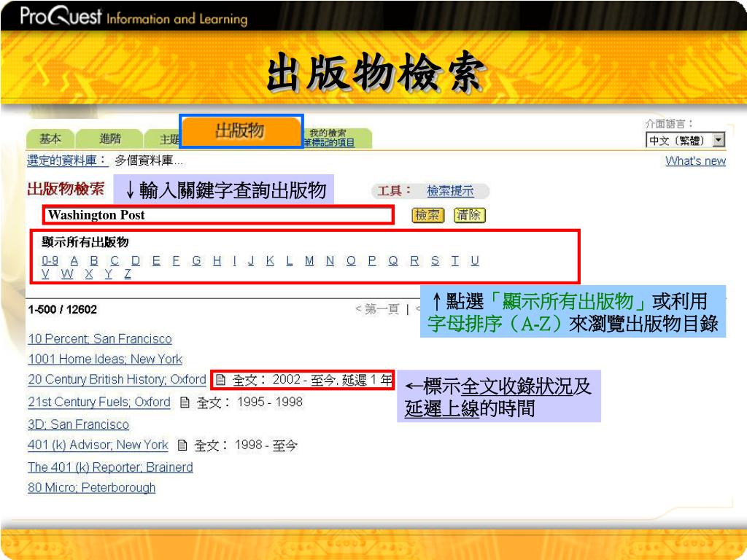Open 401 (k) Advisor; New York

98,445
